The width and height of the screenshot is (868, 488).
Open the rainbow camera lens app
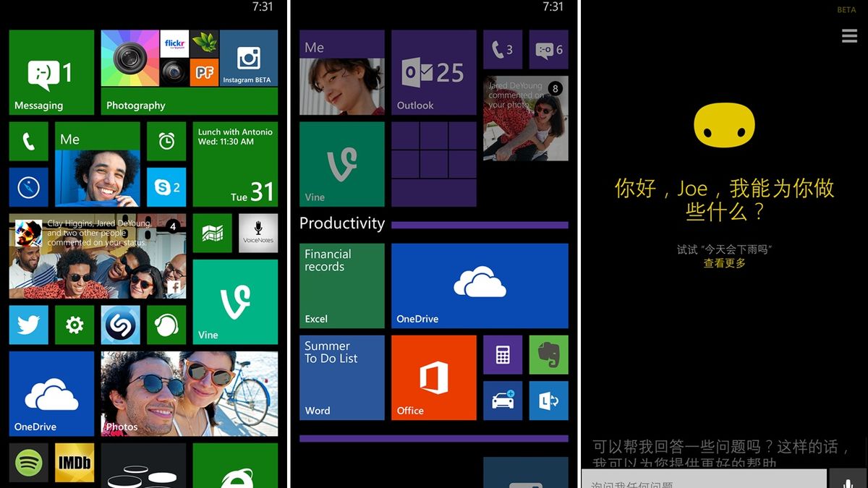[130, 59]
